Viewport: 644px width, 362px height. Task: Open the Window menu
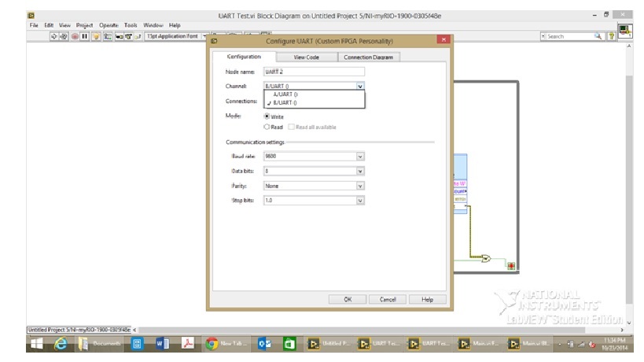click(x=153, y=25)
